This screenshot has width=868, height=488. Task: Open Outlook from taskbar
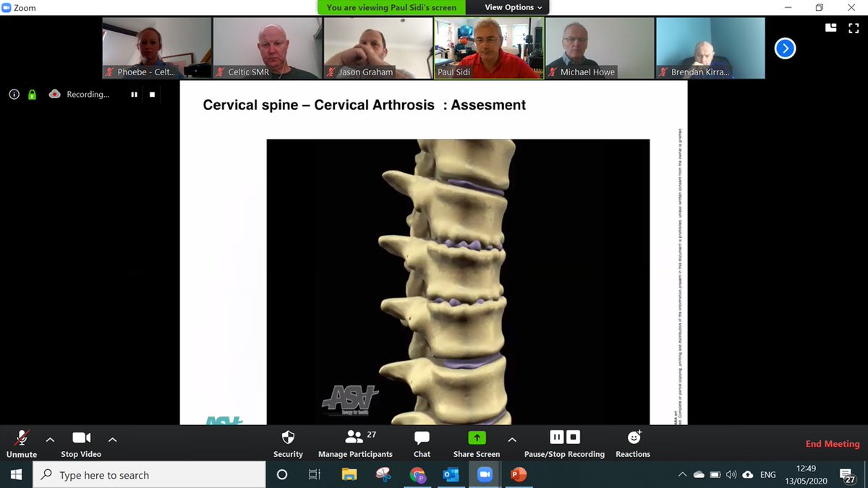(451, 474)
